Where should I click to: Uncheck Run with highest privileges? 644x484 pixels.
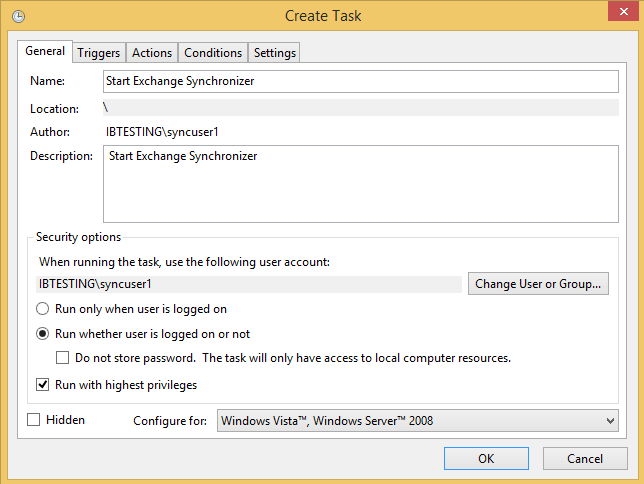coord(42,385)
